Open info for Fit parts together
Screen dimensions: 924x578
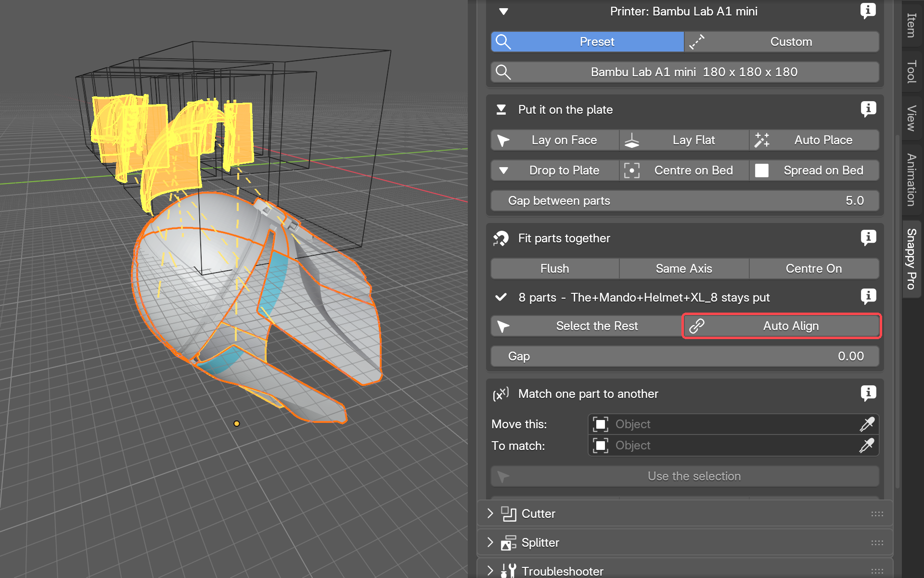[868, 238]
